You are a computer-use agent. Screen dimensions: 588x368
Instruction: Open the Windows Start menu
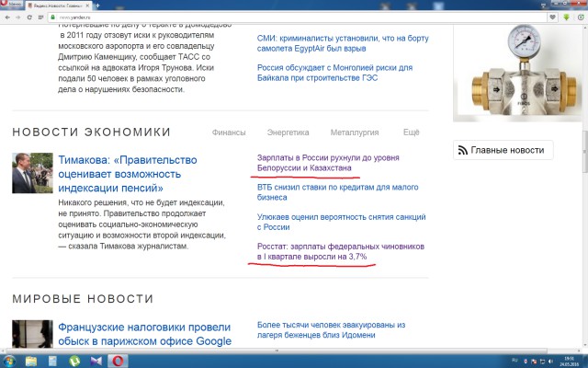9,362
